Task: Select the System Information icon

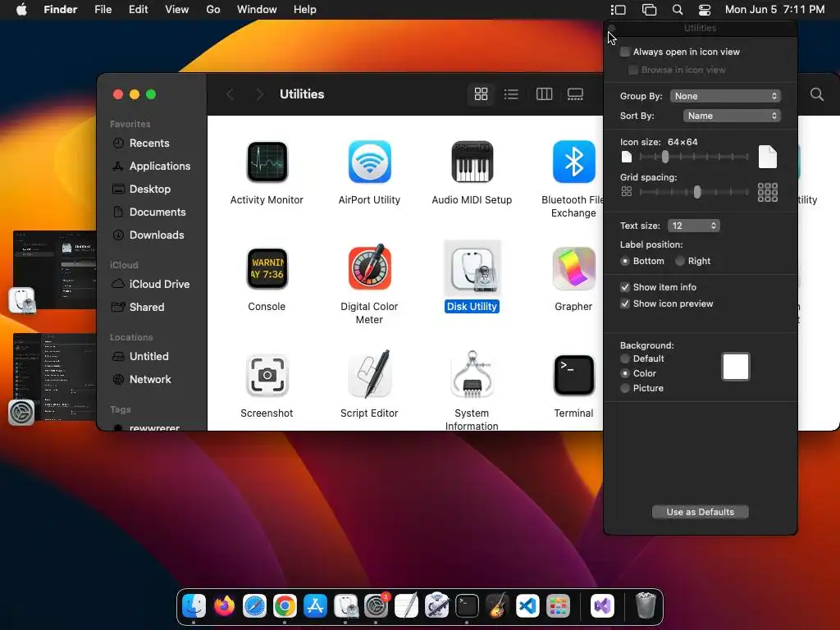Action: pos(472,374)
